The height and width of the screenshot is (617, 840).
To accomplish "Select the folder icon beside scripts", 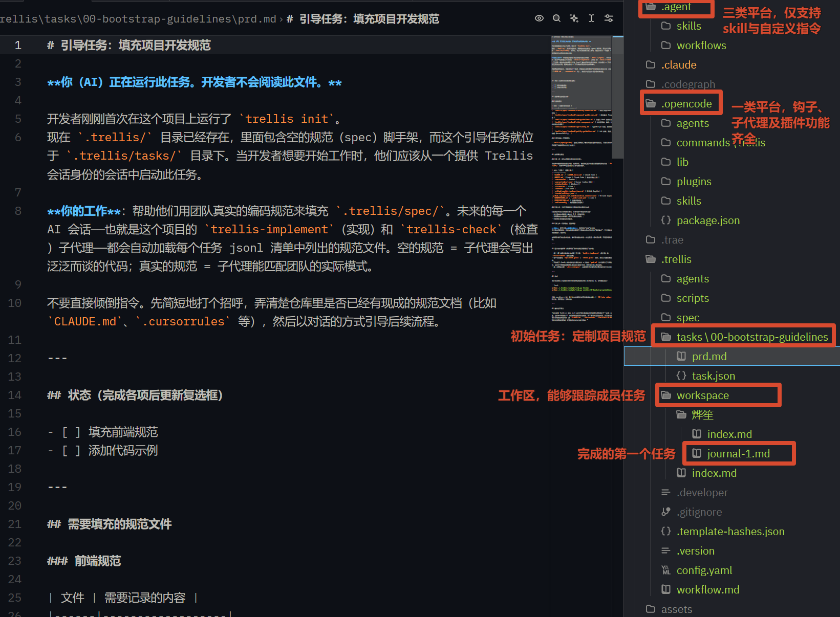I will pos(666,298).
